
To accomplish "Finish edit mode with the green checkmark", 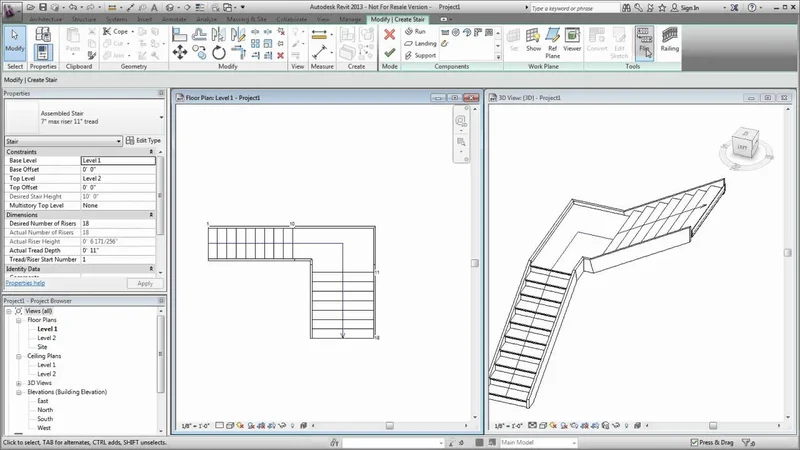I will tap(389, 52).
